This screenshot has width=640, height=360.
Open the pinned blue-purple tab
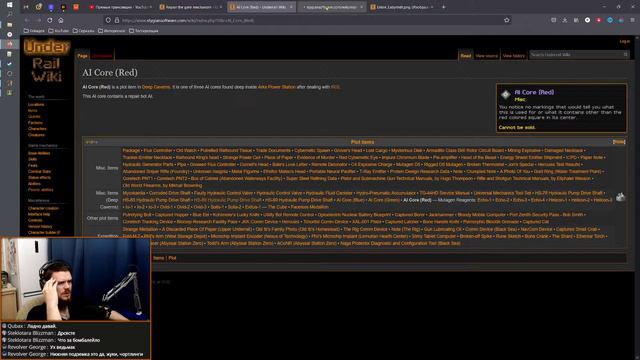(51, 7)
